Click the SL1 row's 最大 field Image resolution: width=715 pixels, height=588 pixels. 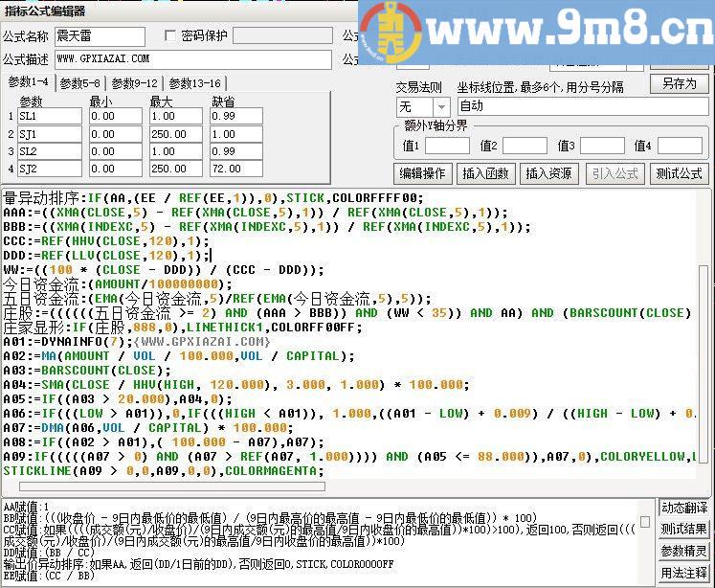click(x=176, y=116)
